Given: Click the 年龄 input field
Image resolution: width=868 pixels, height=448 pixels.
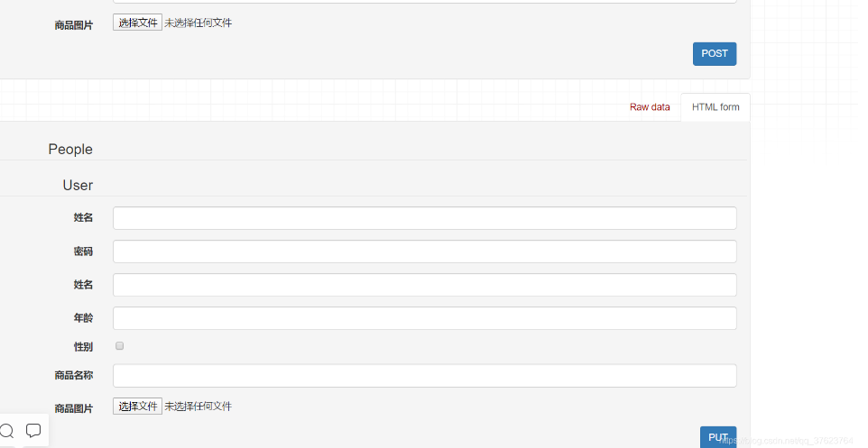Looking at the screenshot, I should click(x=425, y=318).
